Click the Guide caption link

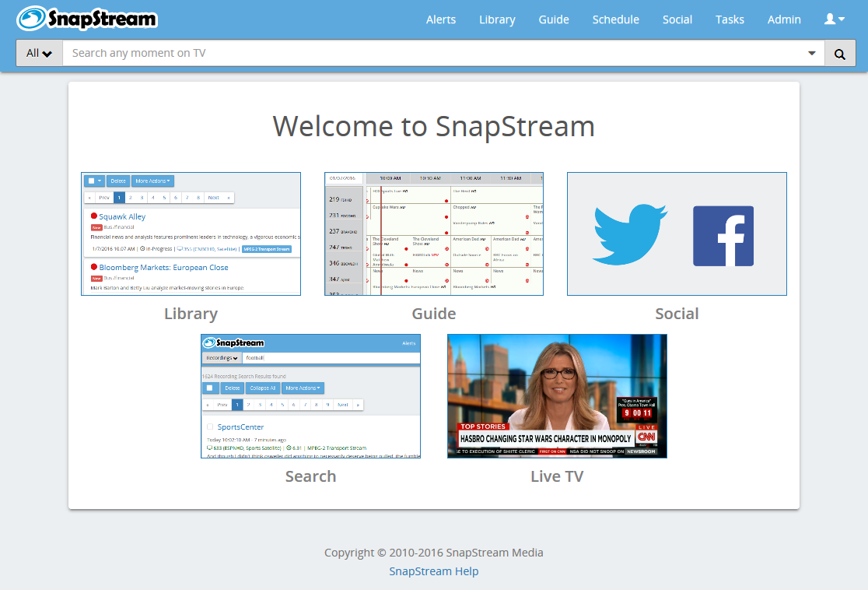click(x=434, y=314)
